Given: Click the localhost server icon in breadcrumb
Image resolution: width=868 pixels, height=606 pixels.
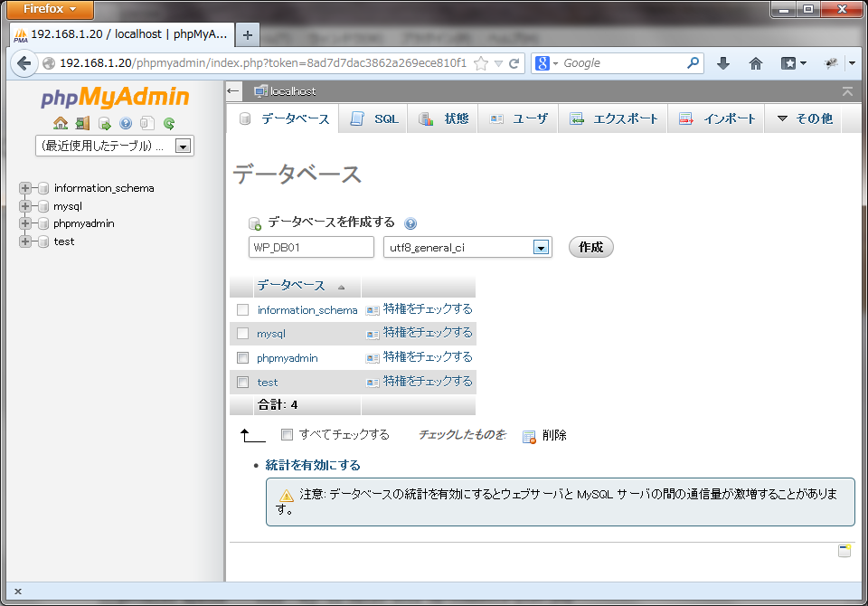Looking at the screenshot, I should point(260,91).
